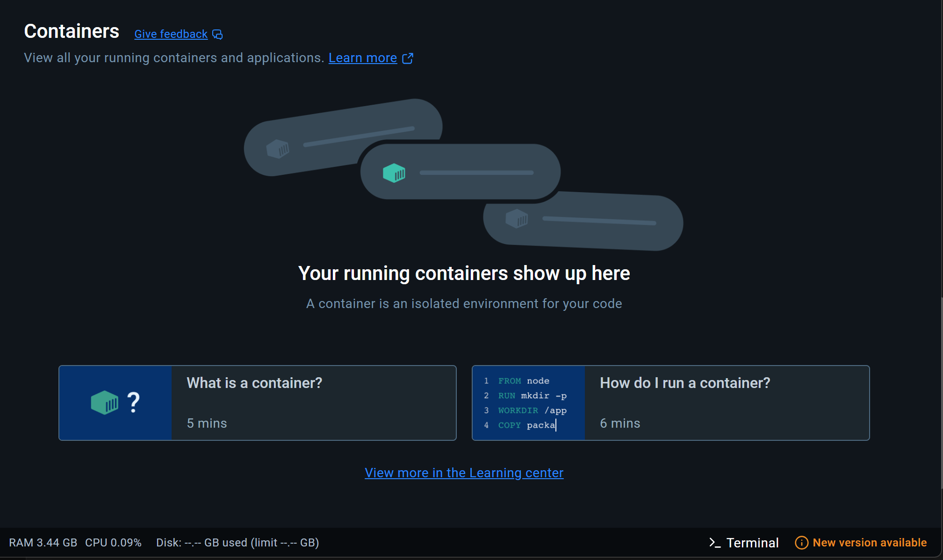Image resolution: width=943 pixels, height=560 pixels.
Task: Open the What is a container? card
Action: (313, 402)
